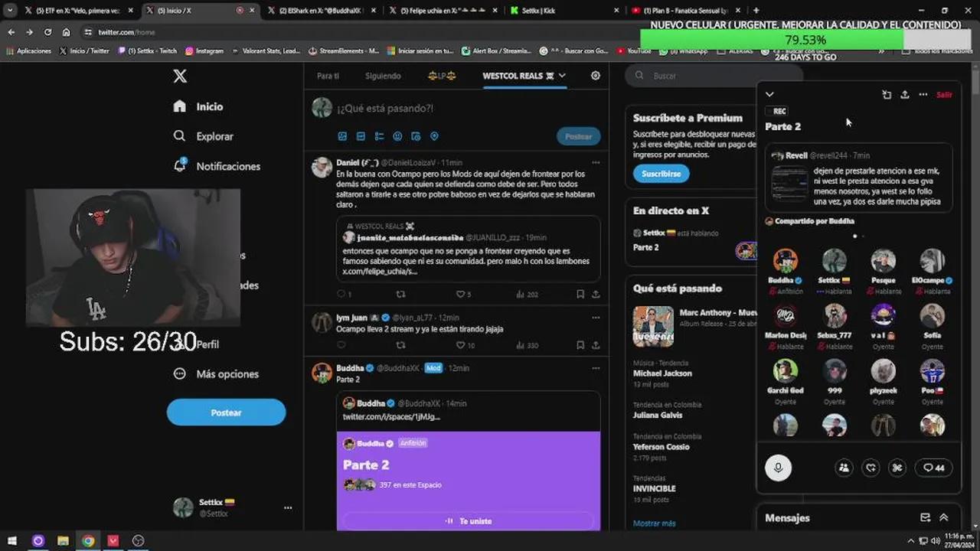This screenshot has height=551, width=980.
Task: Open Más opciones in the sidebar
Action: tap(216, 374)
